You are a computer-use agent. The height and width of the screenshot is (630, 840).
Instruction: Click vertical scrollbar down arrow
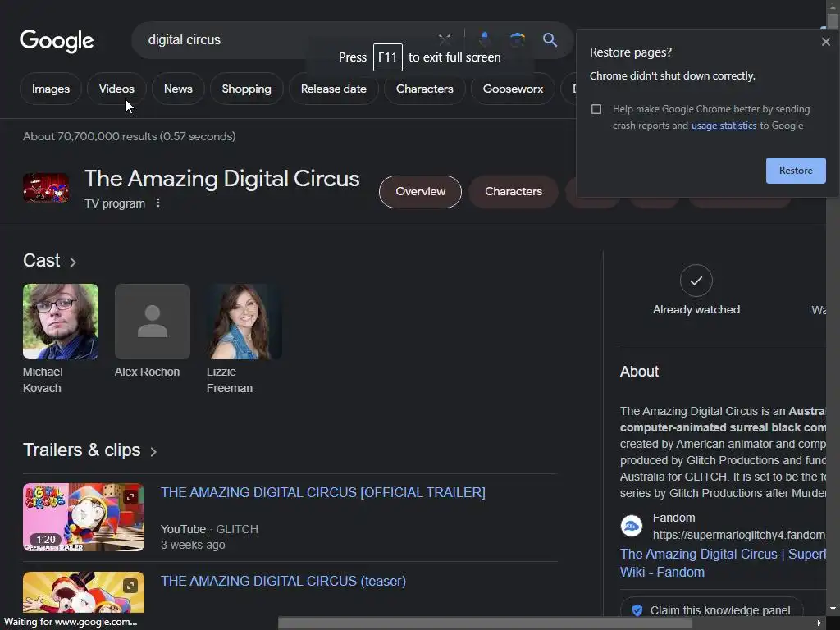833,609
